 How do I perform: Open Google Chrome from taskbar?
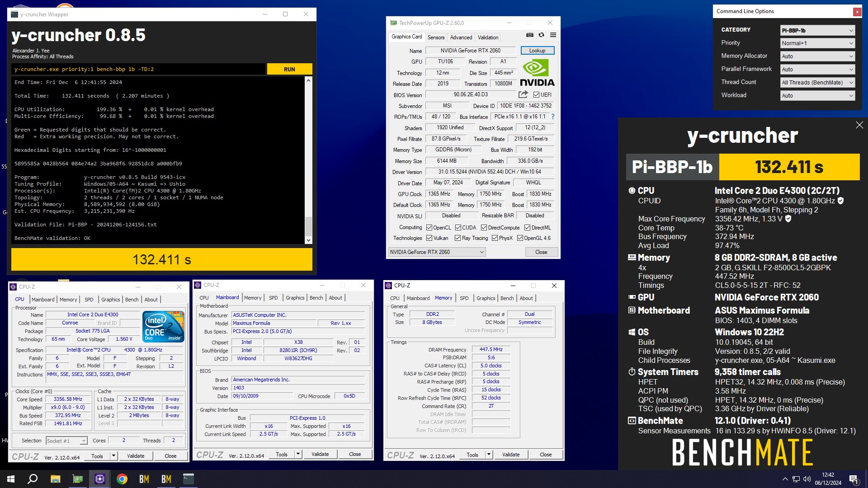122,479
